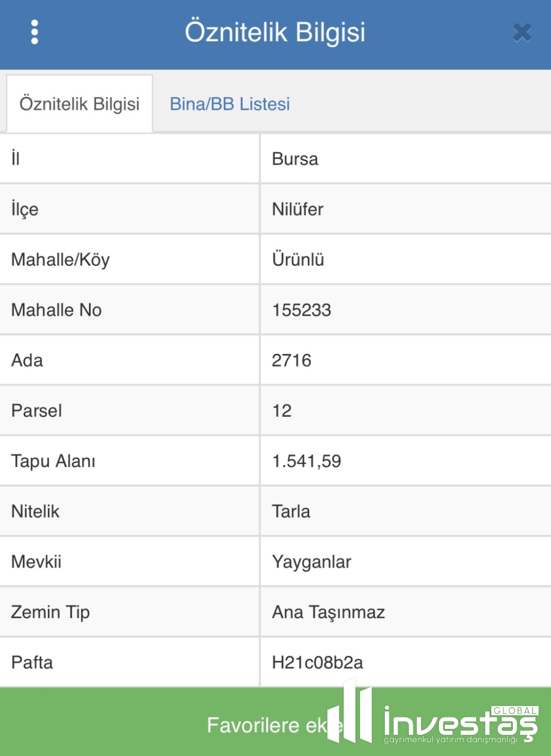This screenshot has width=551, height=756.
Task: Select Tapu Alanı value 1.541,59
Action: click(x=306, y=461)
